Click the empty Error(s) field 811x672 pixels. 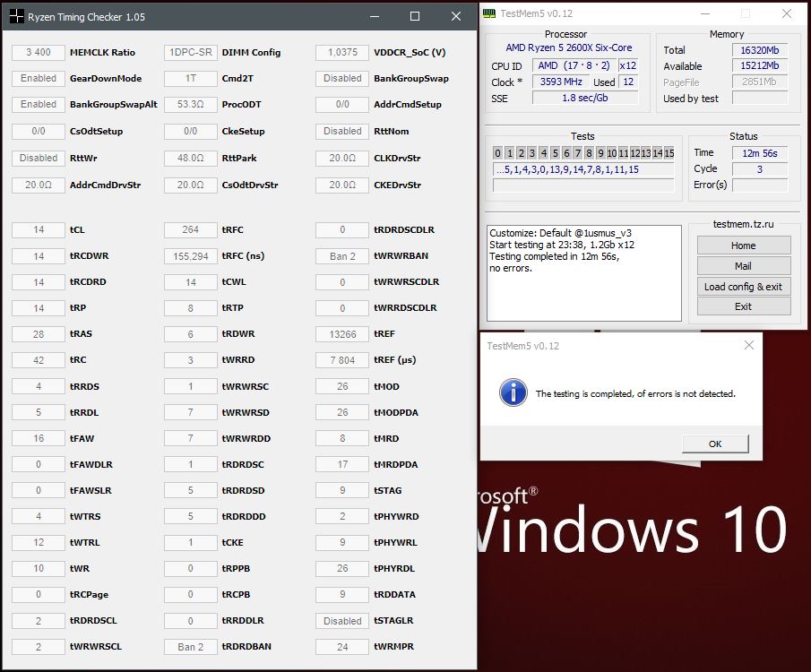click(x=760, y=185)
